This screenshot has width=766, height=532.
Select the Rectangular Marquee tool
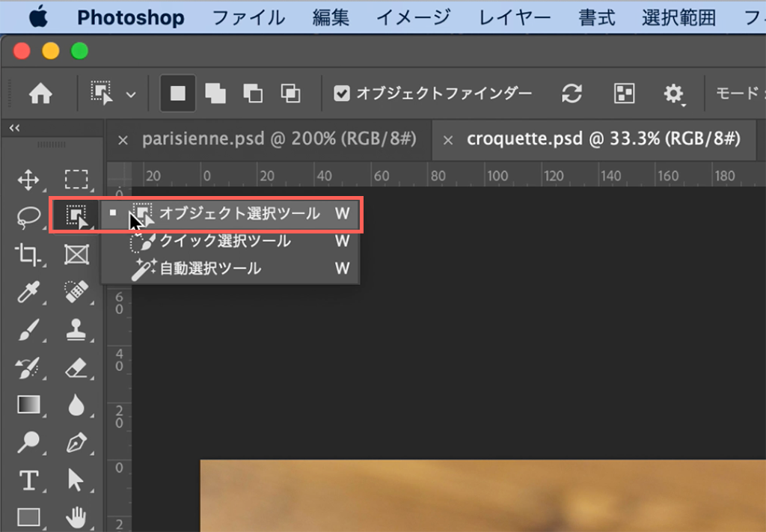click(x=76, y=180)
